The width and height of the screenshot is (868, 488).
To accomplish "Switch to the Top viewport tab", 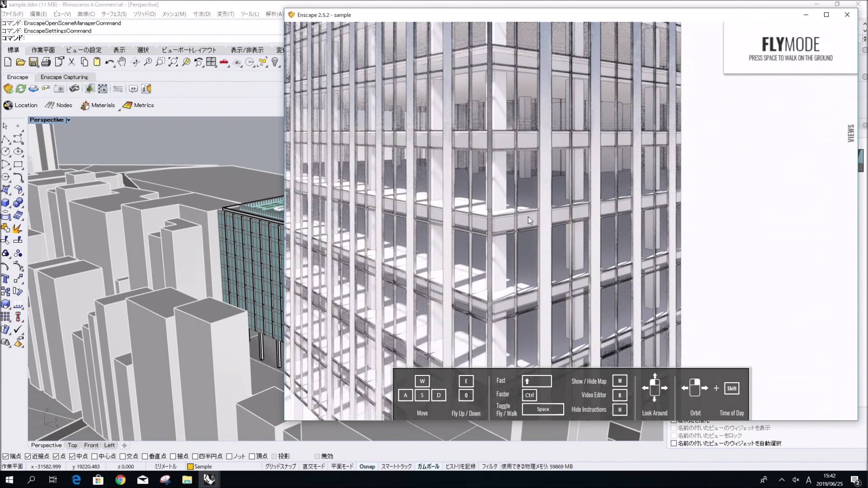I will pos(72,445).
